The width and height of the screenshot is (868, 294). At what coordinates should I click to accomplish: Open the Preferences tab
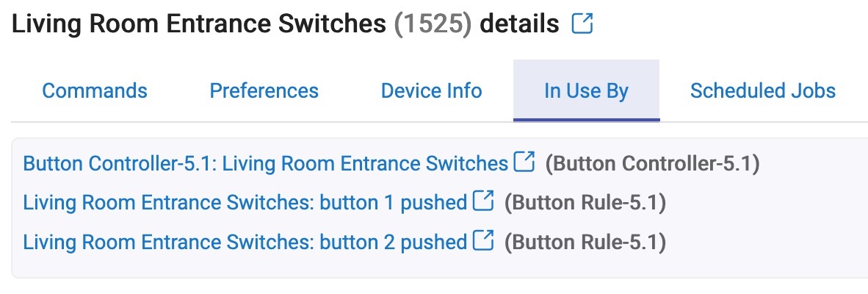[264, 91]
